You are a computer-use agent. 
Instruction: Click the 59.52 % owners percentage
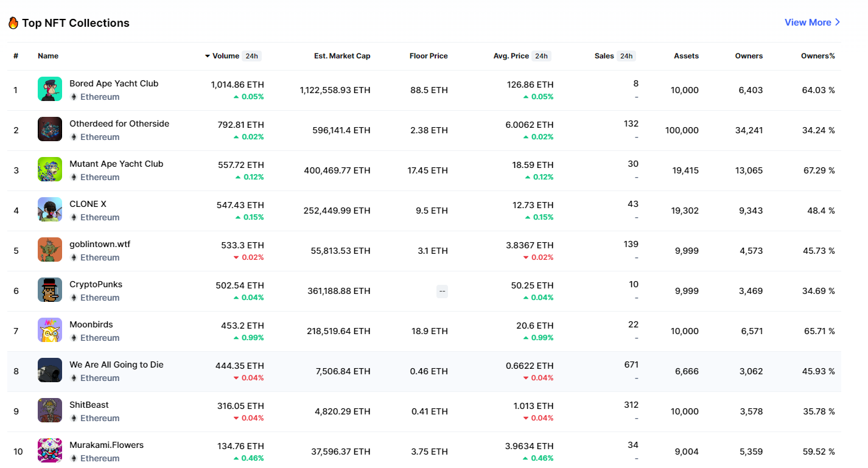(819, 452)
